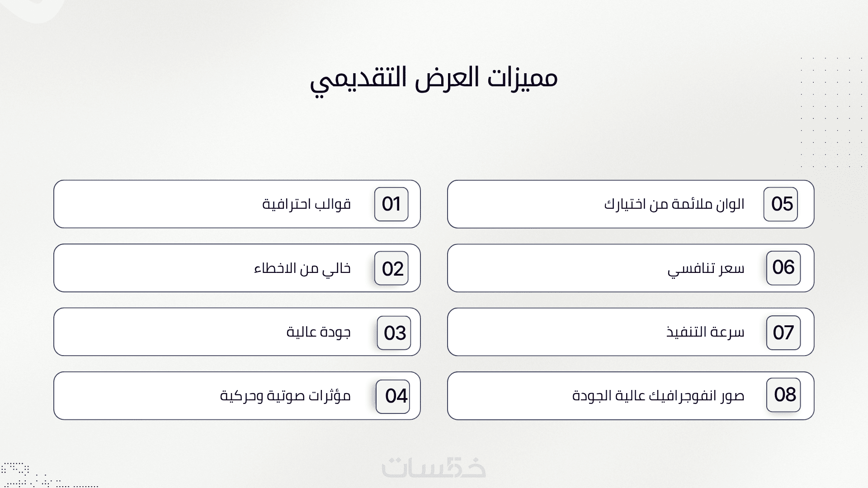868x488 pixels.
Task: Click the صور انفوجرافيك عالية الجودة label
Action: (x=658, y=396)
